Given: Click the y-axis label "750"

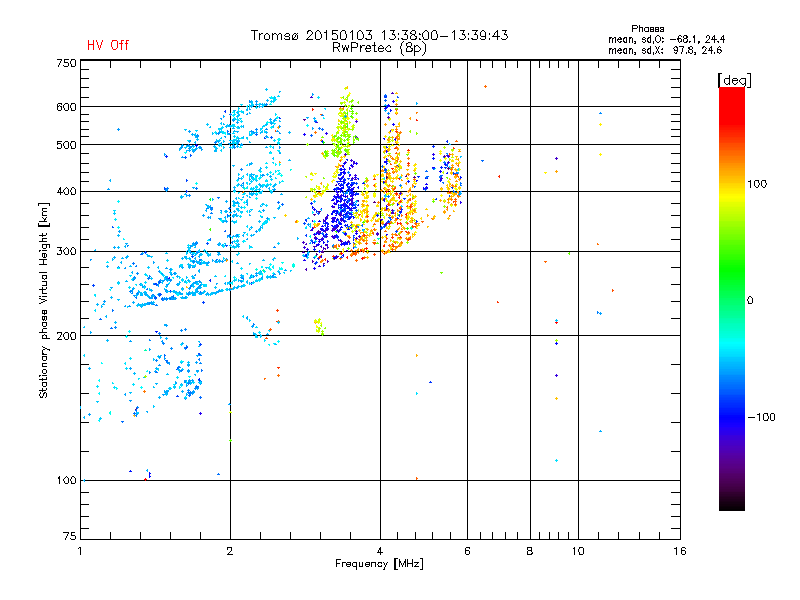Looking at the screenshot, I should 66,63.
